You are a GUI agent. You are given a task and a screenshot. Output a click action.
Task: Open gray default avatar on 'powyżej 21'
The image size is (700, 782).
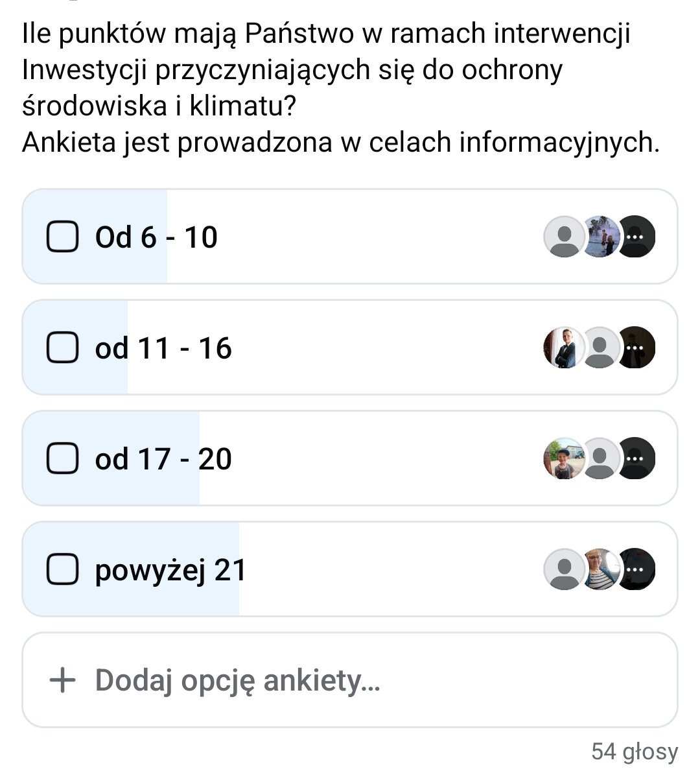click(564, 570)
